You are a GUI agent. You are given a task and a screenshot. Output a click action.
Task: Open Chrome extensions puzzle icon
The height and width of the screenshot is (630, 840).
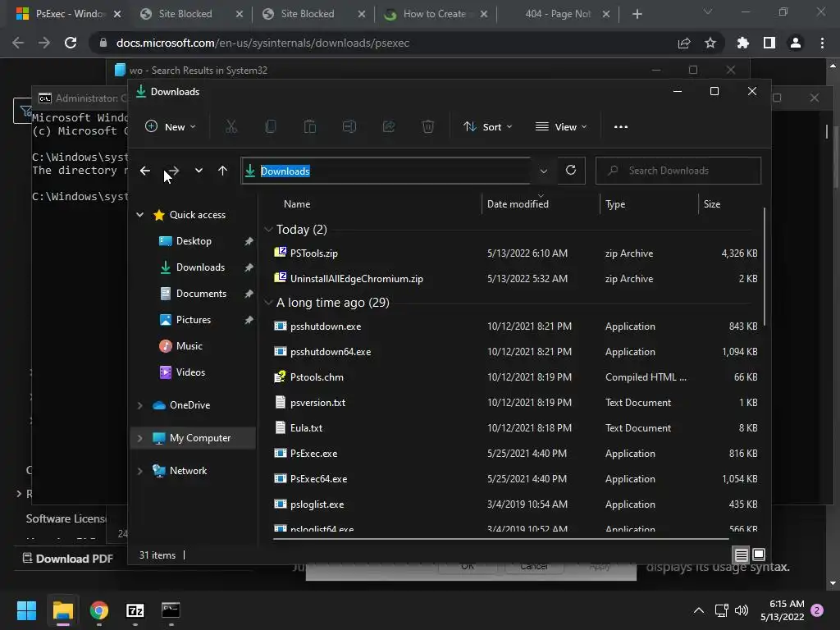point(743,43)
